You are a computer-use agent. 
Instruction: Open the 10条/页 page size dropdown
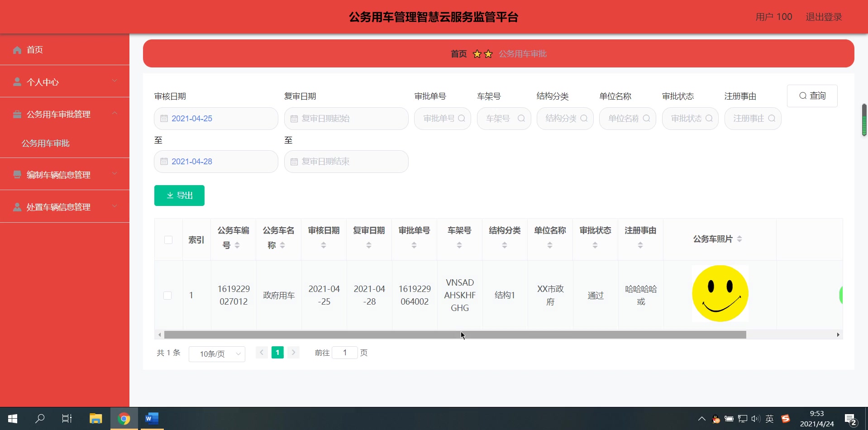(217, 354)
